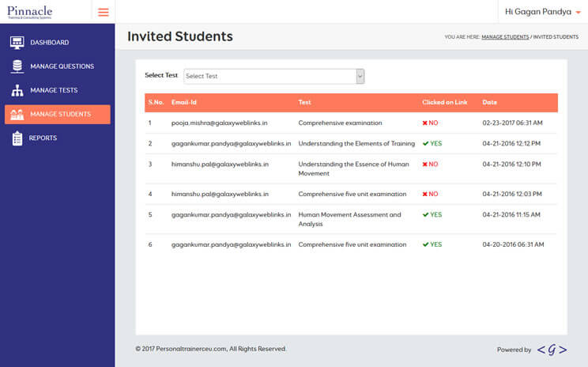Click the Pinnacle logo
Screen dimensions: 588x367
[x=29, y=12]
